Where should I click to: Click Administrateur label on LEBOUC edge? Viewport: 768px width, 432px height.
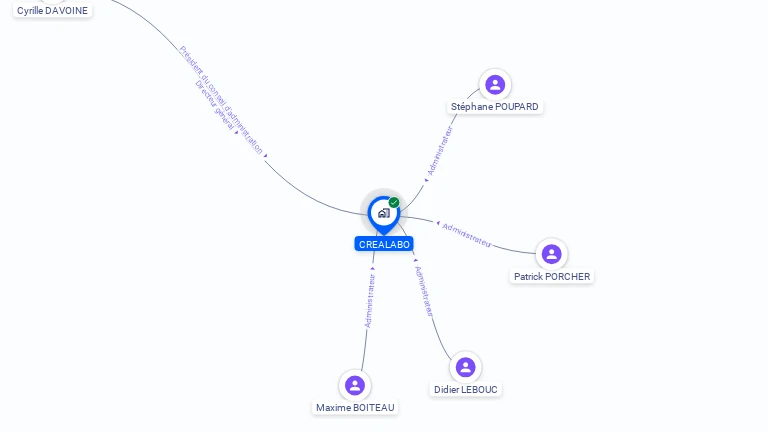click(424, 291)
